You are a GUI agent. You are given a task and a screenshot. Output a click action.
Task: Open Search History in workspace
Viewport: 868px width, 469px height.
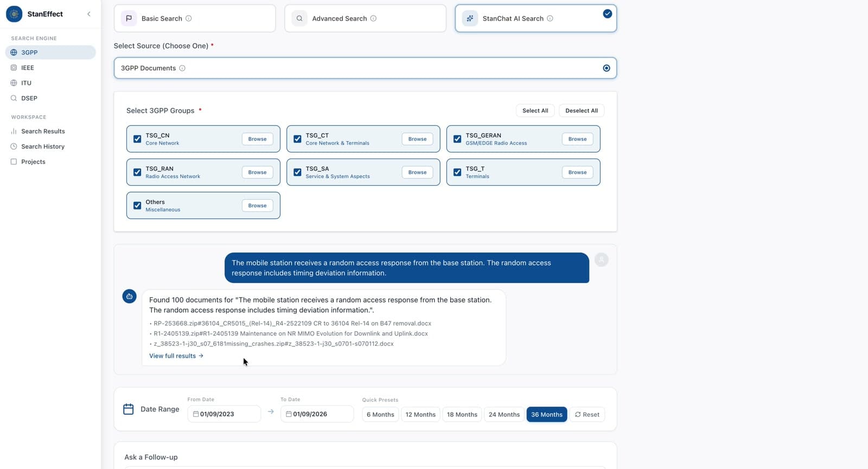point(50,147)
